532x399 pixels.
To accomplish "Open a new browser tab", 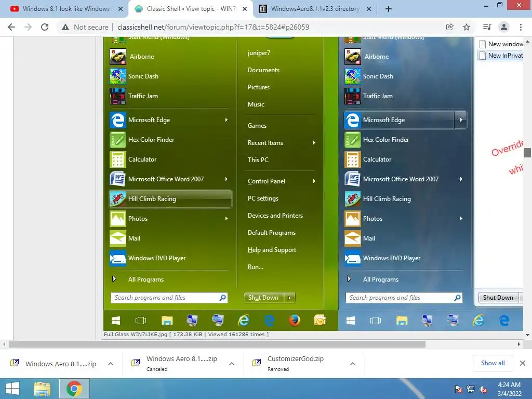I will 389,9.
